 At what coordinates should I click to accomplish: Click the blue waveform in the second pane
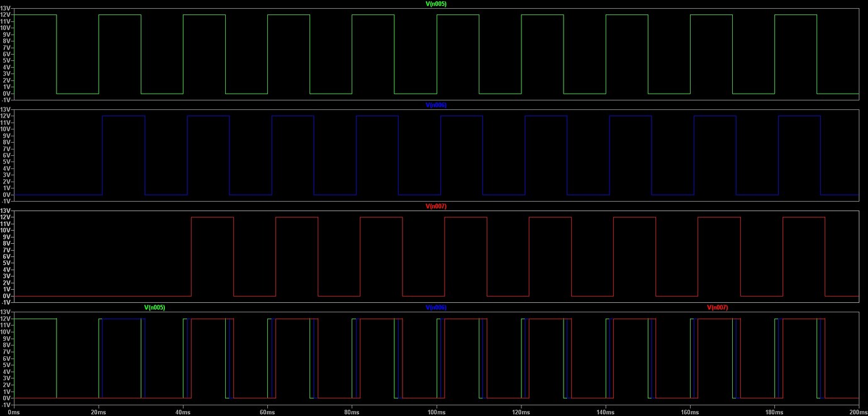(123, 116)
